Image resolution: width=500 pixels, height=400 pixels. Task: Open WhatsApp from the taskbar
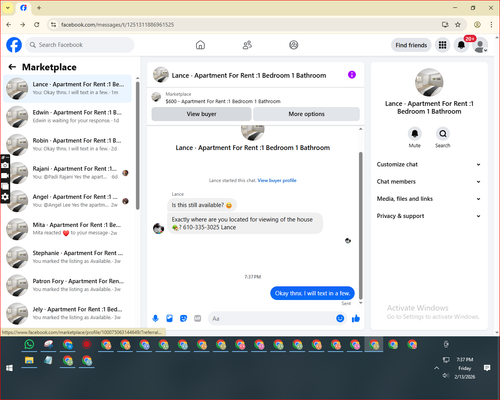pyautogui.click(x=29, y=344)
